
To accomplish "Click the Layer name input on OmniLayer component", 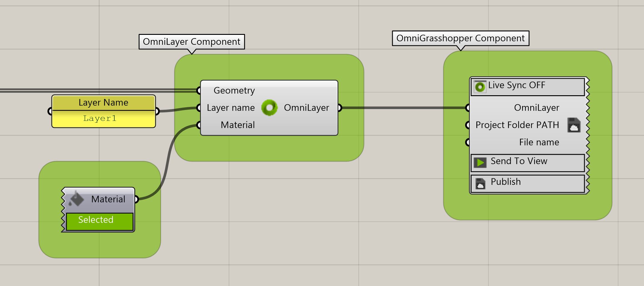I will pyautogui.click(x=231, y=108).
